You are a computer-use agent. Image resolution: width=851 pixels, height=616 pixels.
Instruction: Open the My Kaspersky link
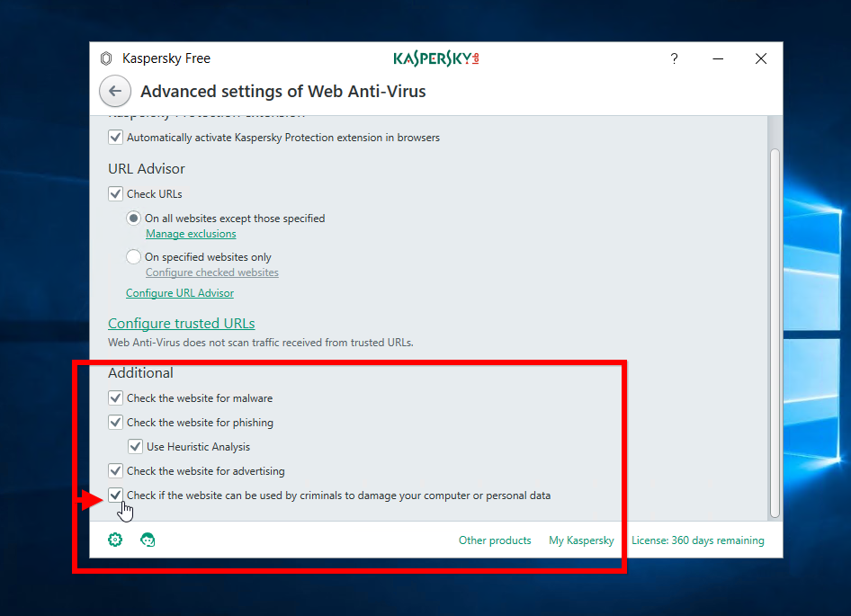tap(581, 540)
